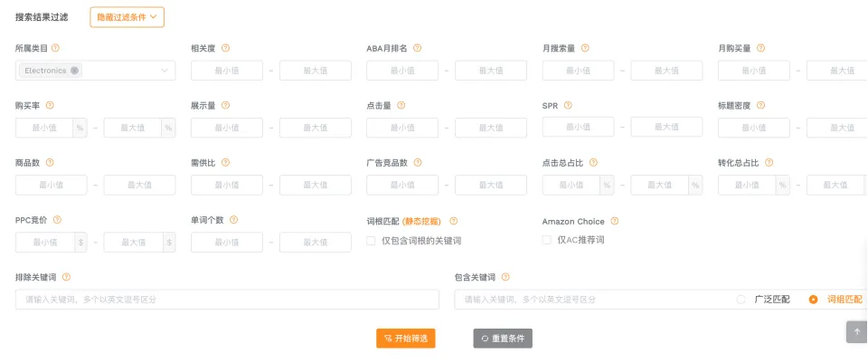Click the 包含关键词 text input

(x=592, y=300)
